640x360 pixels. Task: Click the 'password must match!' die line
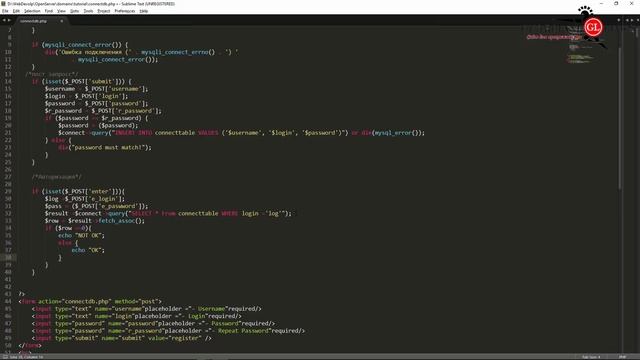(x=104, y=147)
